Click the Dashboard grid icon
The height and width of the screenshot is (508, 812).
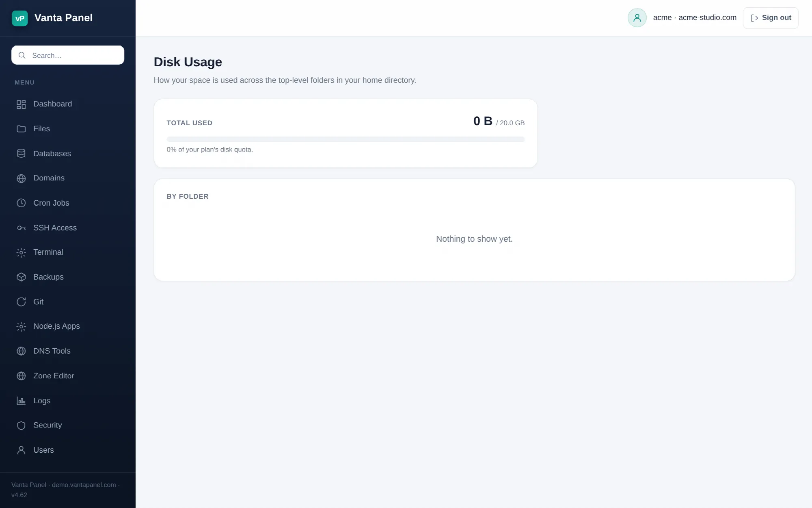[x=21, y=104]
